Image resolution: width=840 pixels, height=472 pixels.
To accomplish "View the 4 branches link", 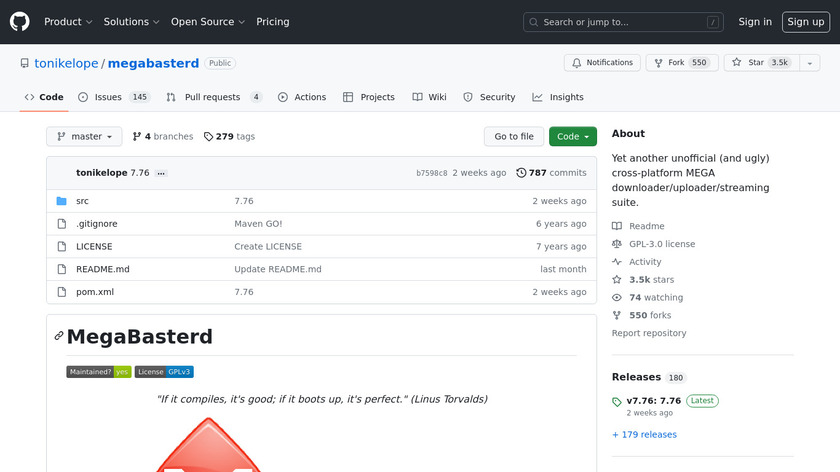I will (163, 137).
